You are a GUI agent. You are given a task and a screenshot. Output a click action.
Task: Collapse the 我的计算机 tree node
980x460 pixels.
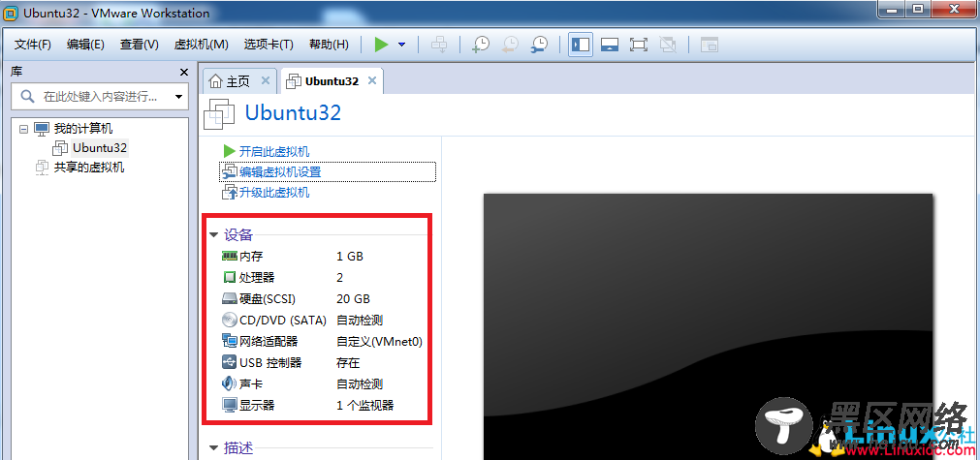(x=24, y=129)
